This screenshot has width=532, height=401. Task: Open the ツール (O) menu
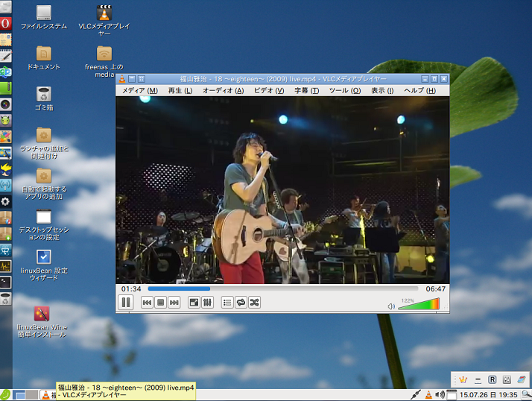[x=345, y=91]
